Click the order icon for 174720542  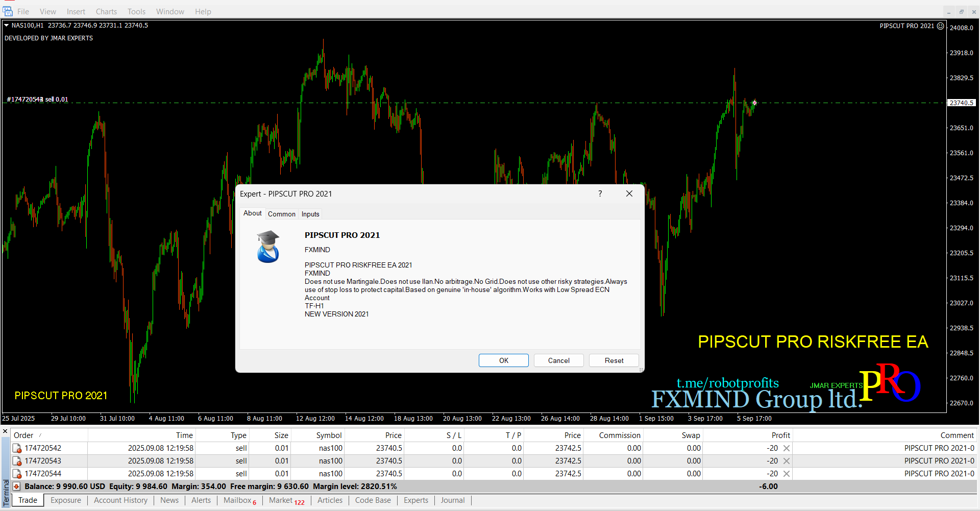coord(17,448)
